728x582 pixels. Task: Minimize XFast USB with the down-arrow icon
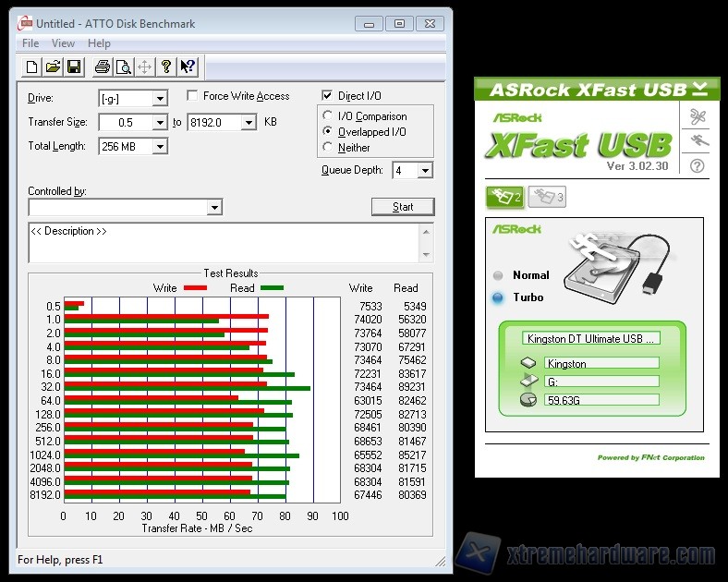701,89
